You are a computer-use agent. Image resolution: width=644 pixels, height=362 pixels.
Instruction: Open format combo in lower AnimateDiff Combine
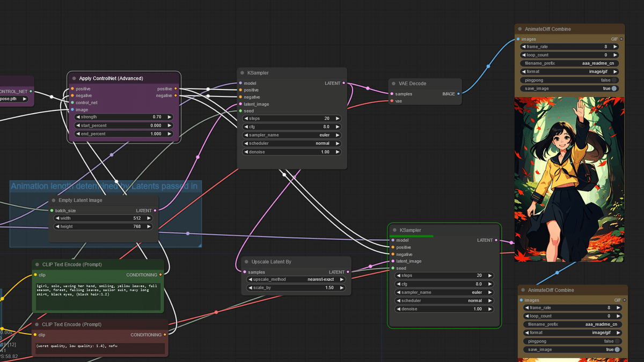click(x=573, y=333)
